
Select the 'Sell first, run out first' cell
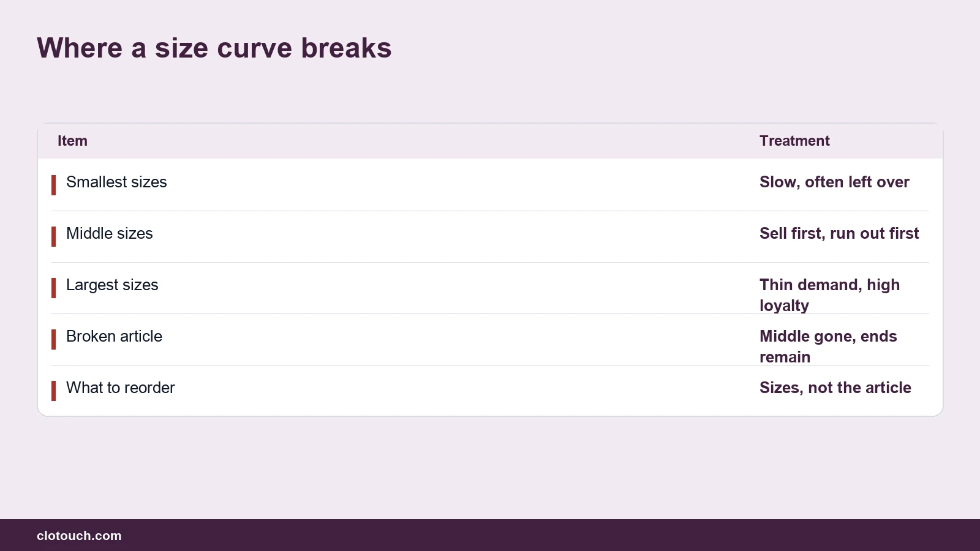839,233
